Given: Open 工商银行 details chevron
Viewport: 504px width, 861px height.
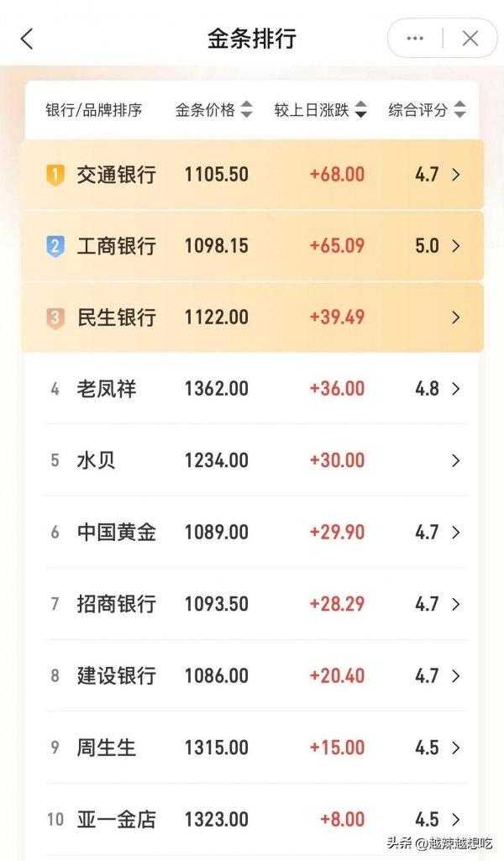Looking at the screenshot, I should click(x=456, y=246).
